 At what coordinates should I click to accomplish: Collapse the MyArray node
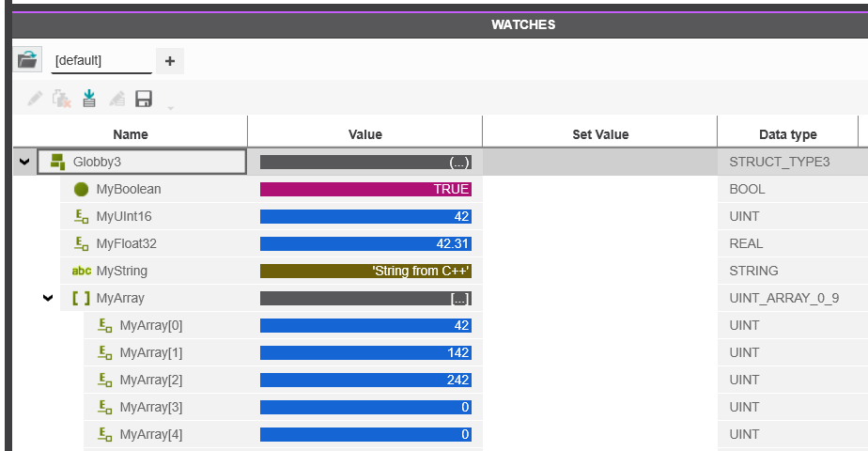(x=48, y=298)
